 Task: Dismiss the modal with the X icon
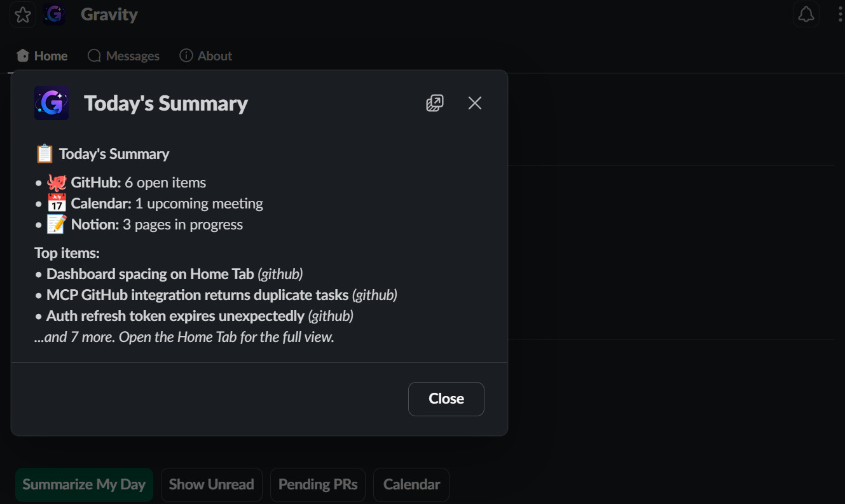tap(475, 103)
